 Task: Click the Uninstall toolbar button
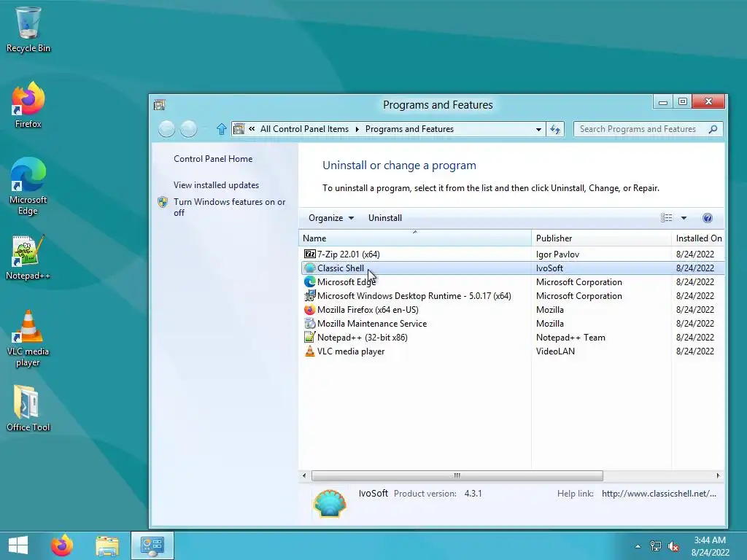[x=385, y=217]
